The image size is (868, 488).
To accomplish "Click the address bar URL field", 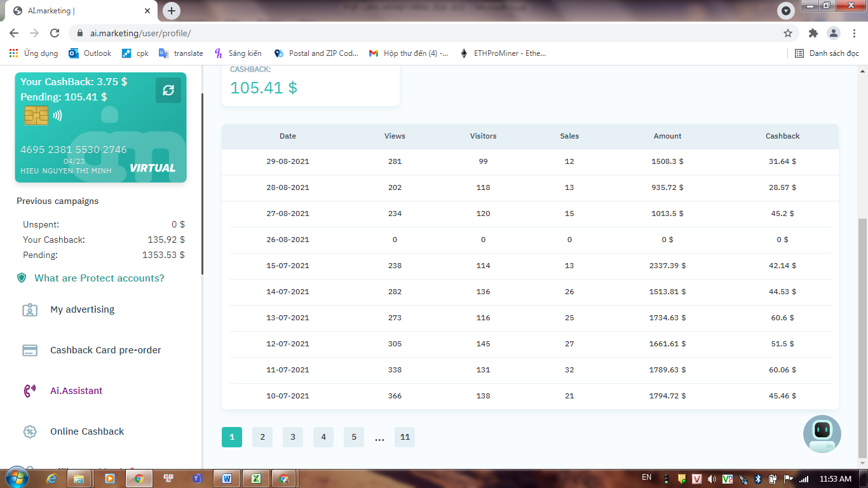I will point(381,33).
